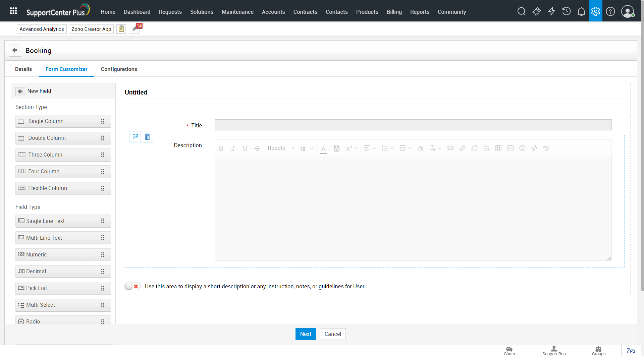The image size is (644, 356).
Task: Click the Advanced Analytics button
Action: [x=42, y=29]
